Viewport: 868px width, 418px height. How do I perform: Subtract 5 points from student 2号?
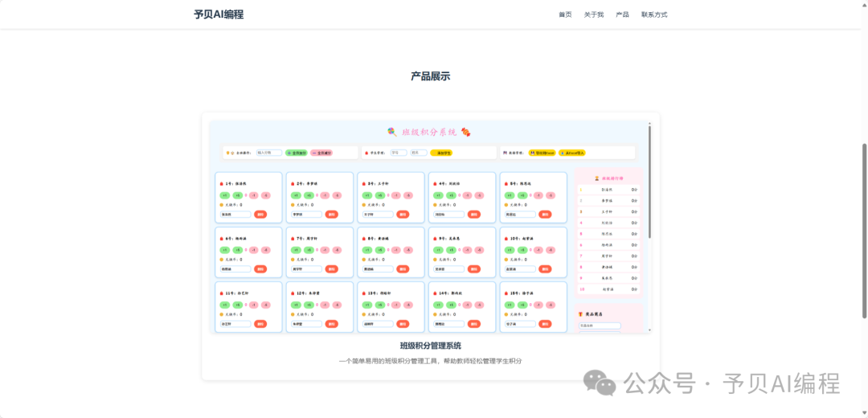[x=338, y=195]
